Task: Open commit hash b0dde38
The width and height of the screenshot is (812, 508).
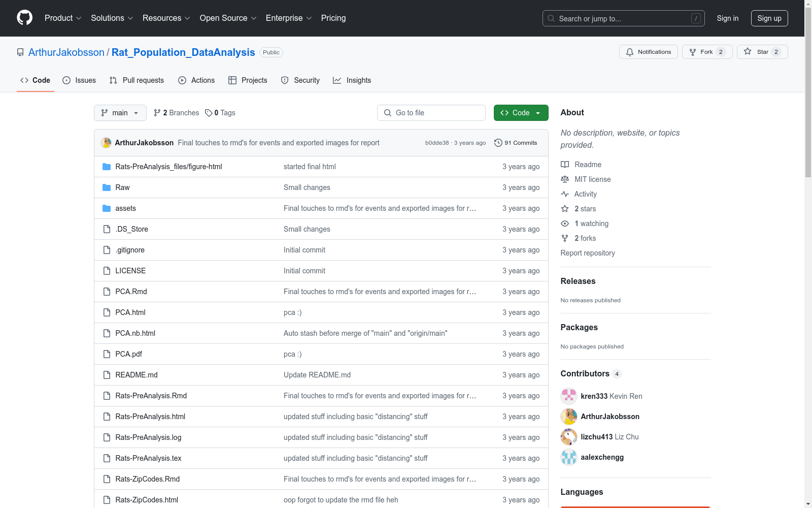Action: tap(437, 143)
